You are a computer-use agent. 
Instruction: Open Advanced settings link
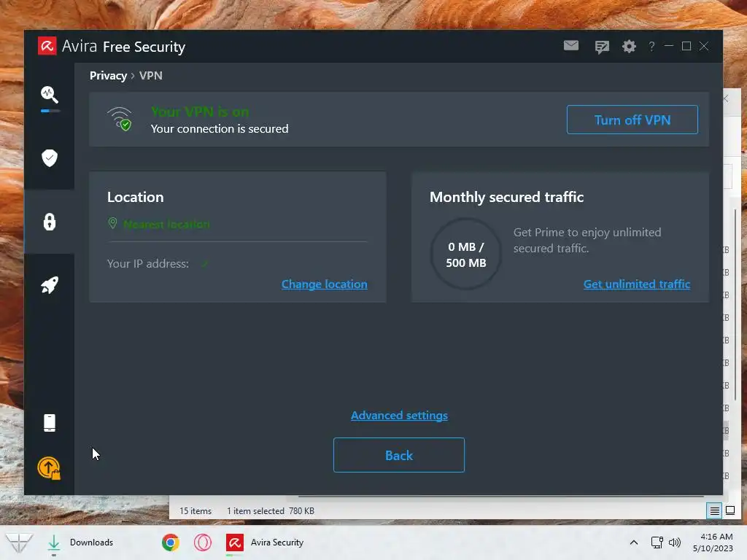pos(399,416)
